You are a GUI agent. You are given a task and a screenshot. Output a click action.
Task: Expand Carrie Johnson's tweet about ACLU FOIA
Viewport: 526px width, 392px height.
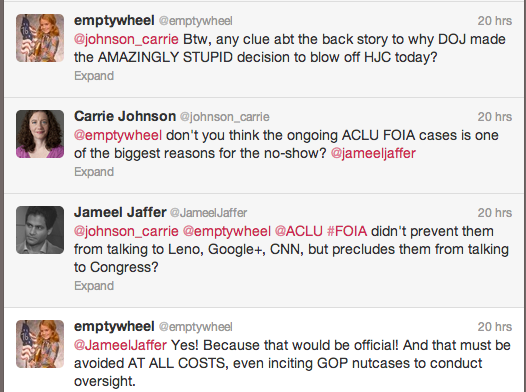pos(94,172)
